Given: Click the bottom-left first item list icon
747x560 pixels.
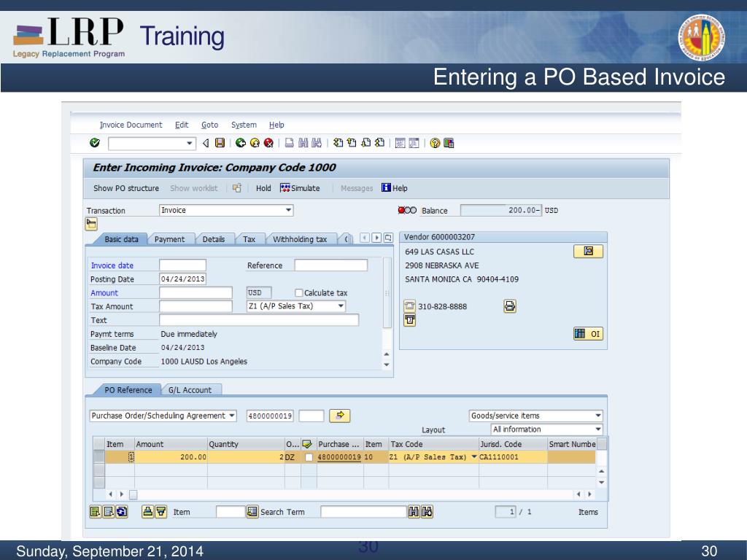Looking at the screenshot, I should (x=96, y=512).
